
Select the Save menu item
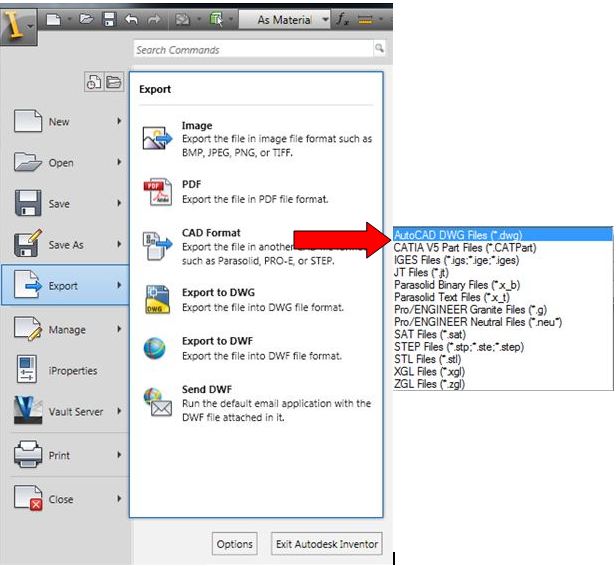(67, 203)
